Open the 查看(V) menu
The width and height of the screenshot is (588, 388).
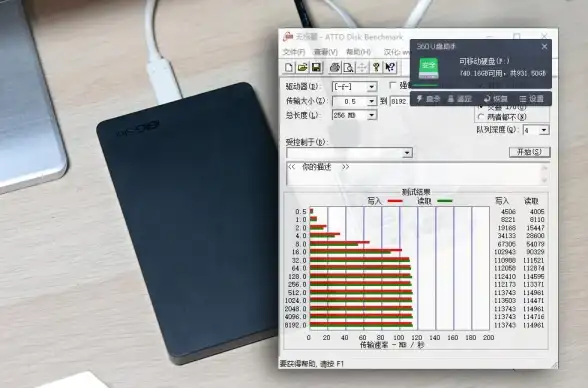tap(326, 52)
